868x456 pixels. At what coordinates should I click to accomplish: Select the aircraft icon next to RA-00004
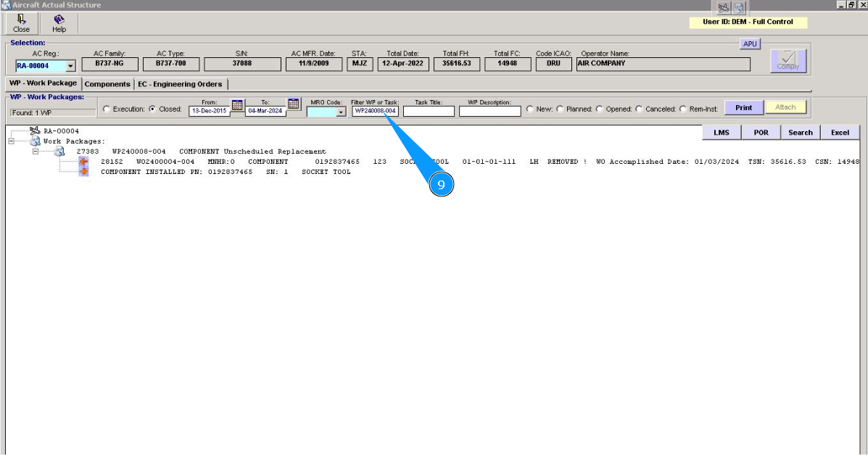[35, 130]
